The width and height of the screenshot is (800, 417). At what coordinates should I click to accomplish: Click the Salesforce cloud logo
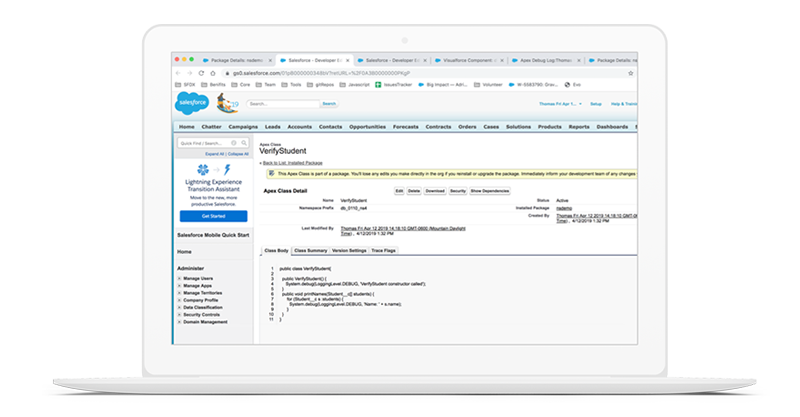pyautogui.click(x=192, y=103)
